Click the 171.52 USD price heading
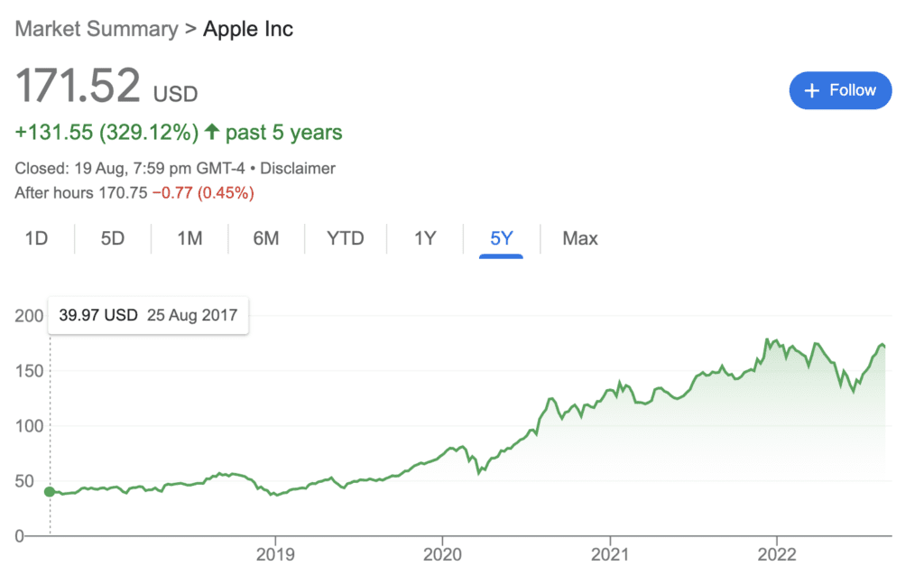Screen dimensions: 924x585 [x=106, y=86]
